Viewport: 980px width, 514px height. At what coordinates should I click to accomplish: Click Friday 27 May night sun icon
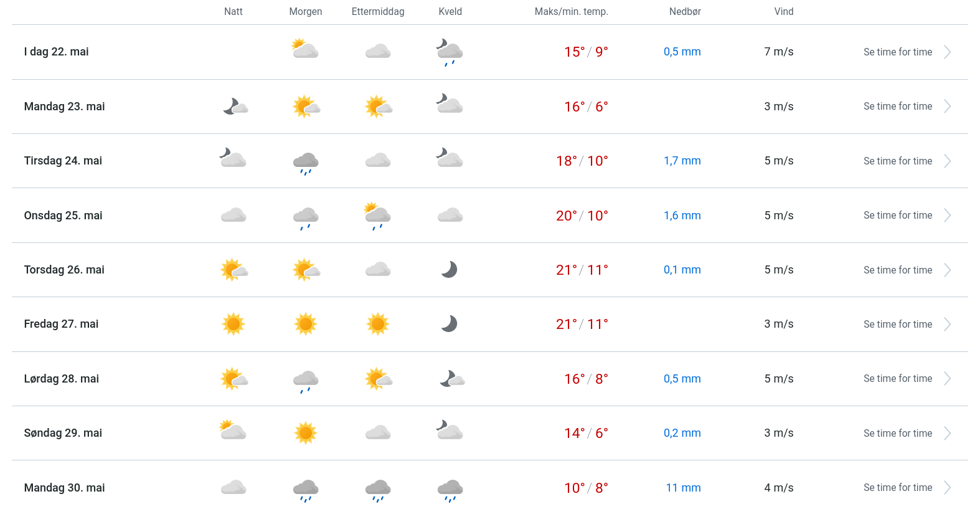coord(233,324)
